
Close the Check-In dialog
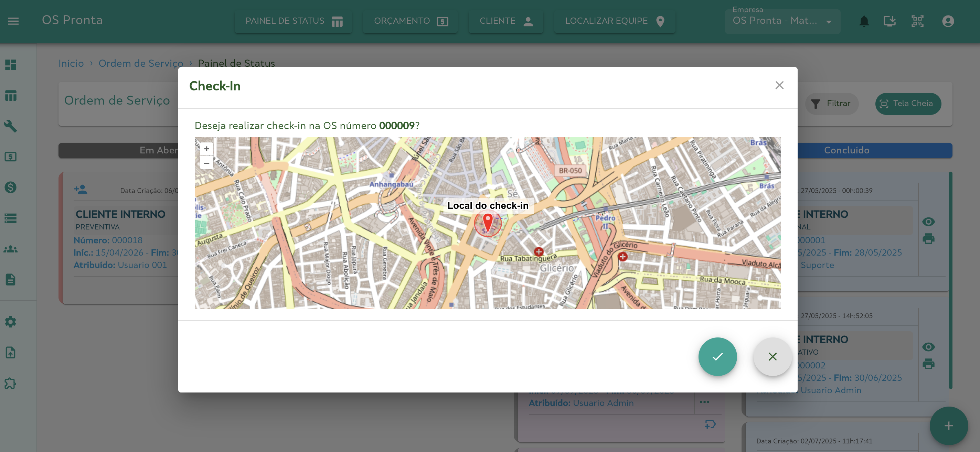click(x=779, y=85)
